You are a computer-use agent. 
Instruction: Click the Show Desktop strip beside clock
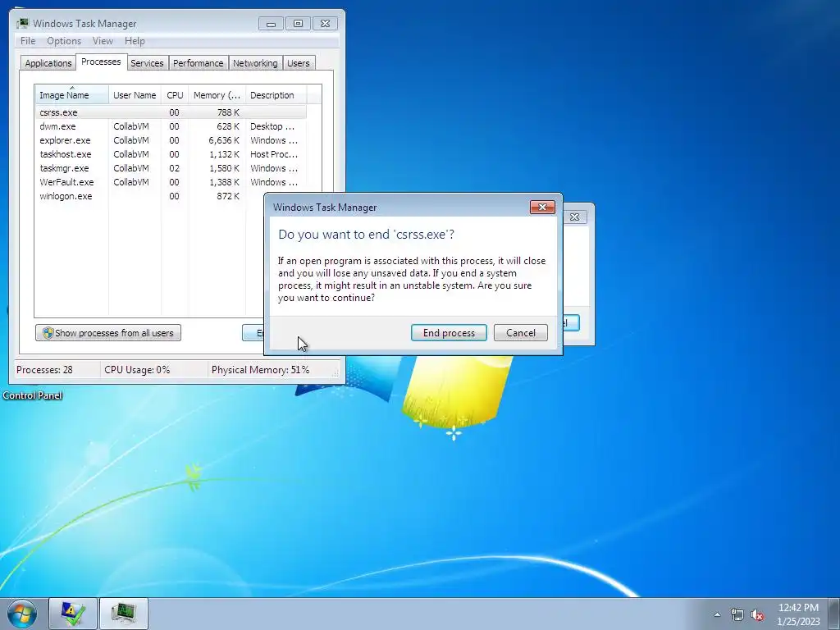[x=833, y=614]
